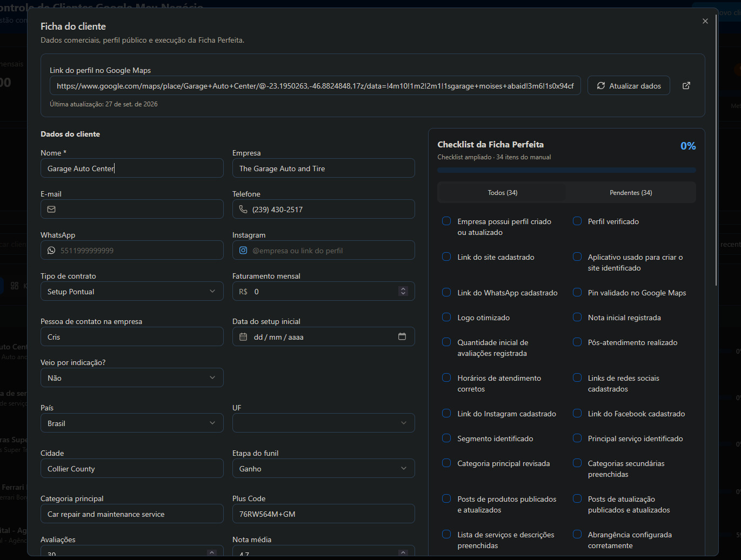Check 'Aplicativo usado para criar o site identificado'
The height and width of the screenshot is (560, 741).
tap(577, 257)
